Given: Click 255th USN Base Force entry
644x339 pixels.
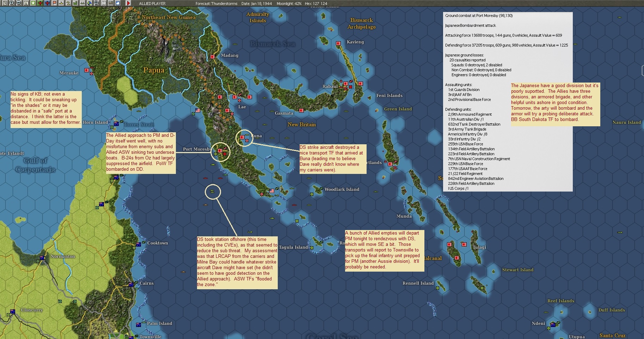Looking at the screenshot, I should pos(466,144).
